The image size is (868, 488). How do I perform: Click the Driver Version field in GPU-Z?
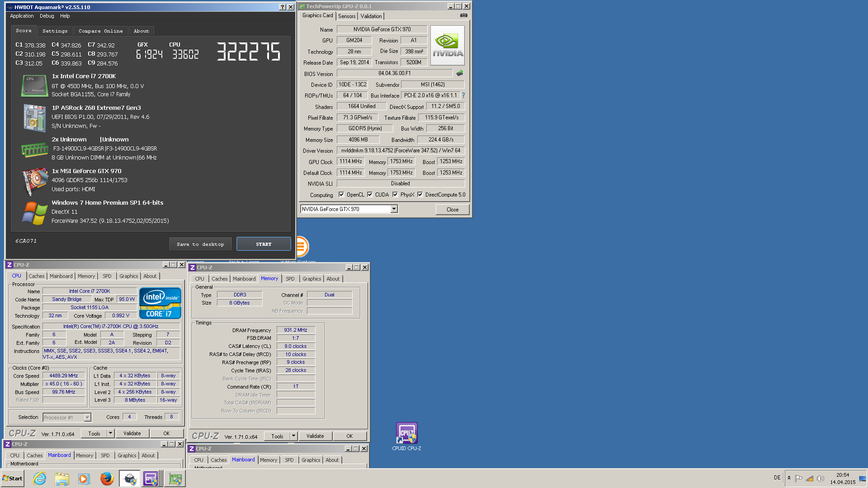point(401,150)
